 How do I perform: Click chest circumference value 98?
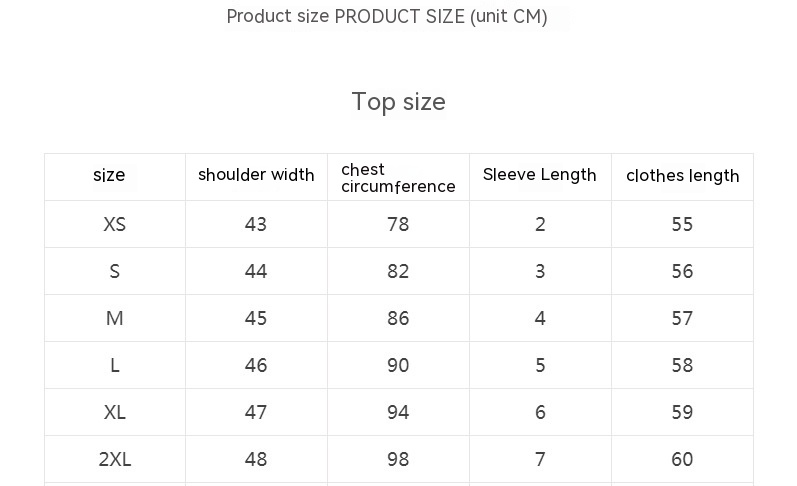pos(398,459)
